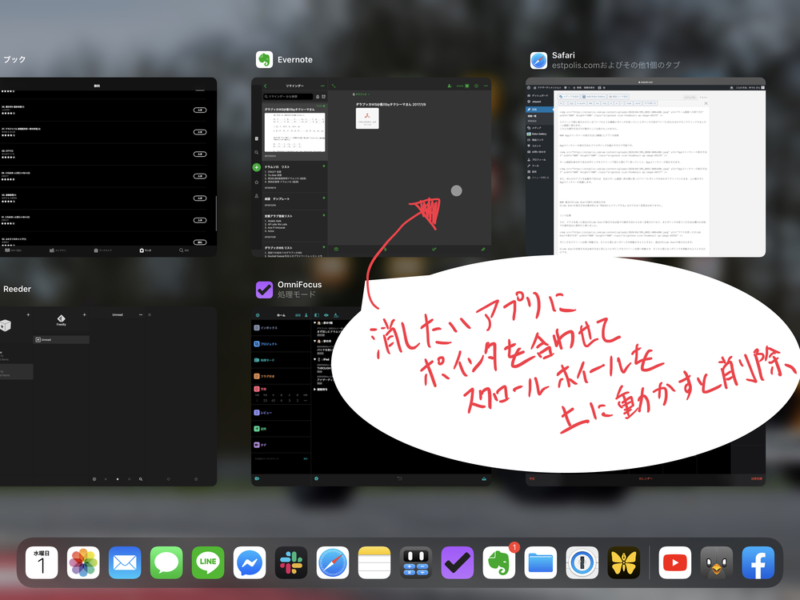Image resolution: width=800 pixels, height=600 pixels.
Task: Select プロジェクト in OmniFocus sidebar
Action: pyautogui.click(x=281, y=344)
